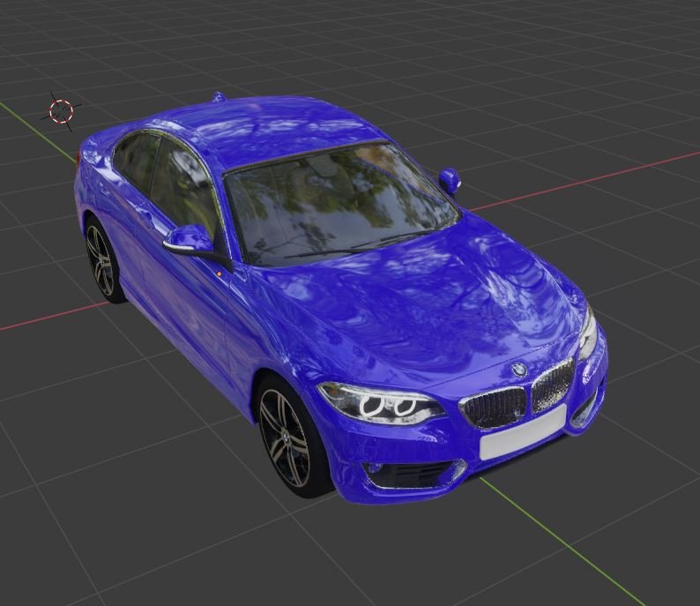Select the car's blank front license plate

coord(523,432)
